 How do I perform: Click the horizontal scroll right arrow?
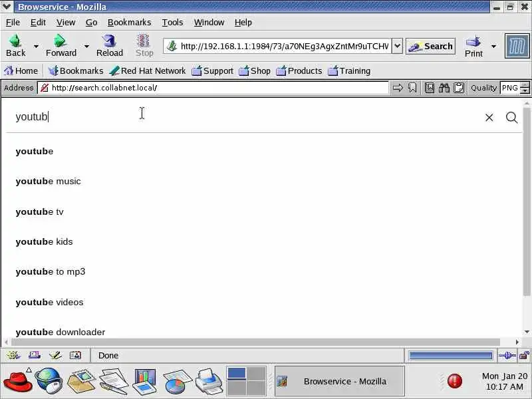click(517, 342)
